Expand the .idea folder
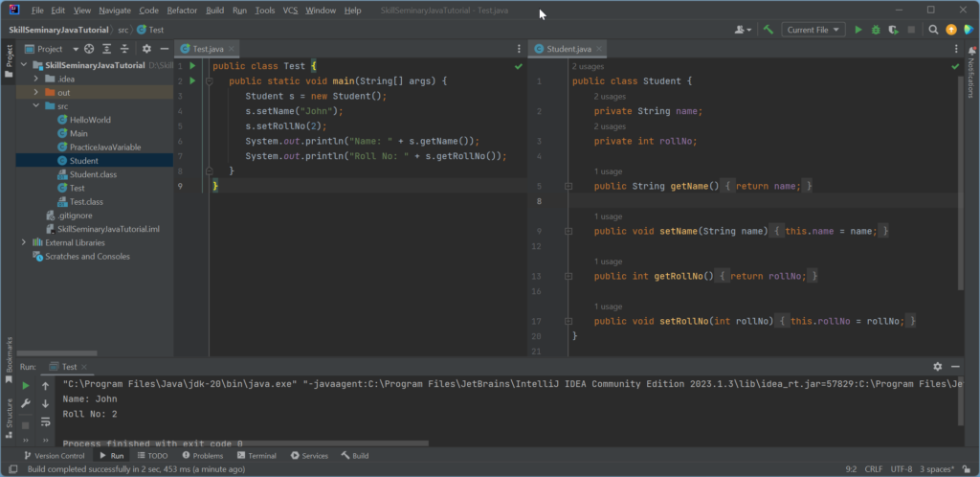 pyautogui.click(x=36, y=79)
